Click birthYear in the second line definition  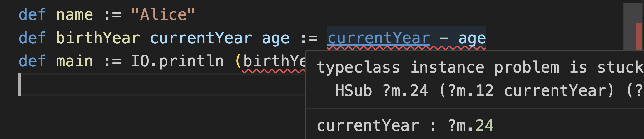click(98, 38)
